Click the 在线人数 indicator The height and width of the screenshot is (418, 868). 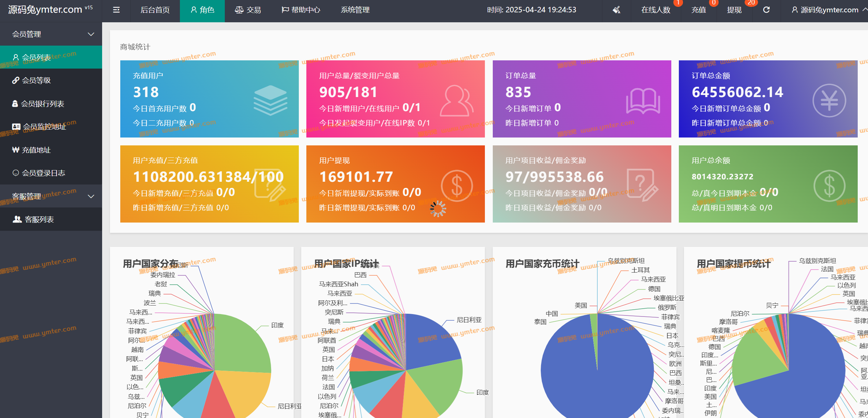pos(656,10)
